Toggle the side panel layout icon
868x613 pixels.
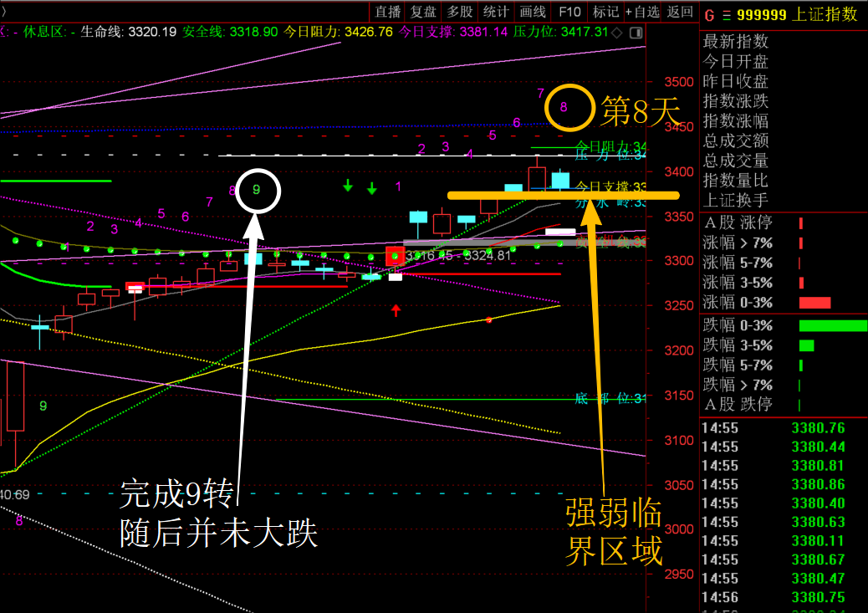pos(636,33)
